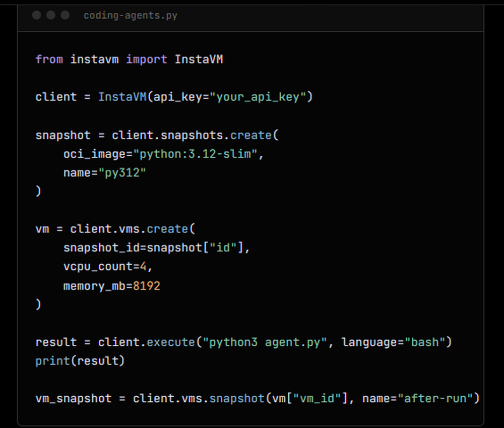Click 'vm_snapshot' variable name

pyautogui.click(x=74, y=398)
